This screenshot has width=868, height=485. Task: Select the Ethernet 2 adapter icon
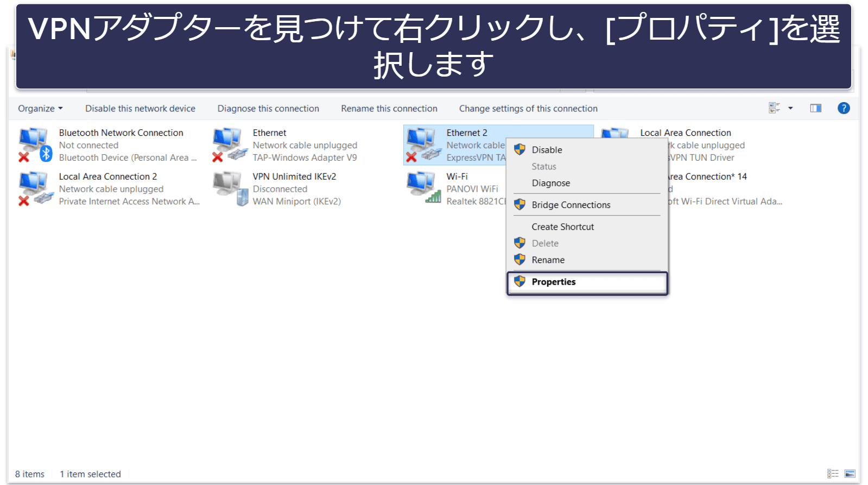pyautogui.click(x=423, y=145)
